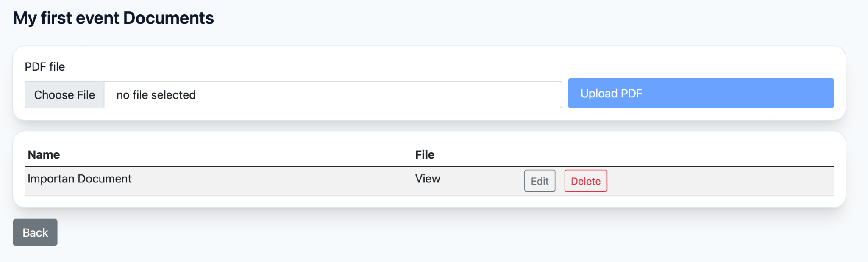Click the File column header
The width and height of the screenshot is (868, 262).
[425, 155]
